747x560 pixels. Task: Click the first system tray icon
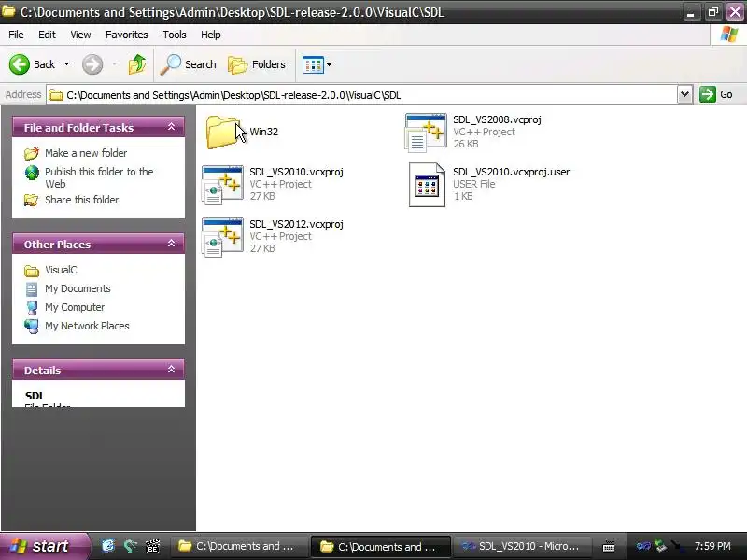[643, 546]
